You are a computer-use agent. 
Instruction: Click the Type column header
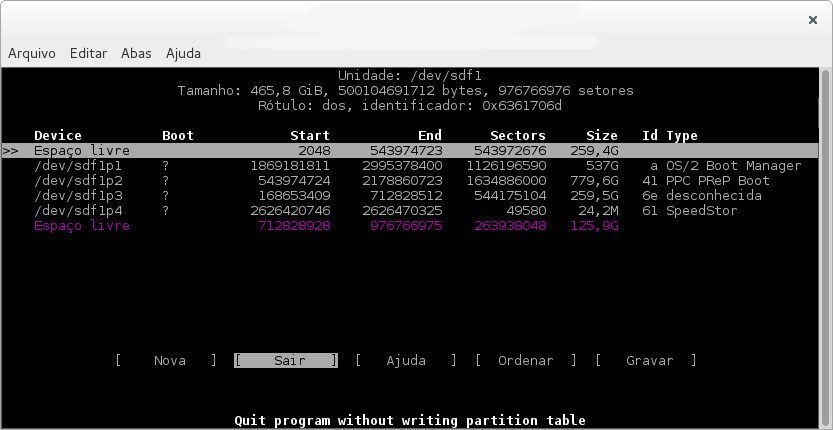(682, 136)
